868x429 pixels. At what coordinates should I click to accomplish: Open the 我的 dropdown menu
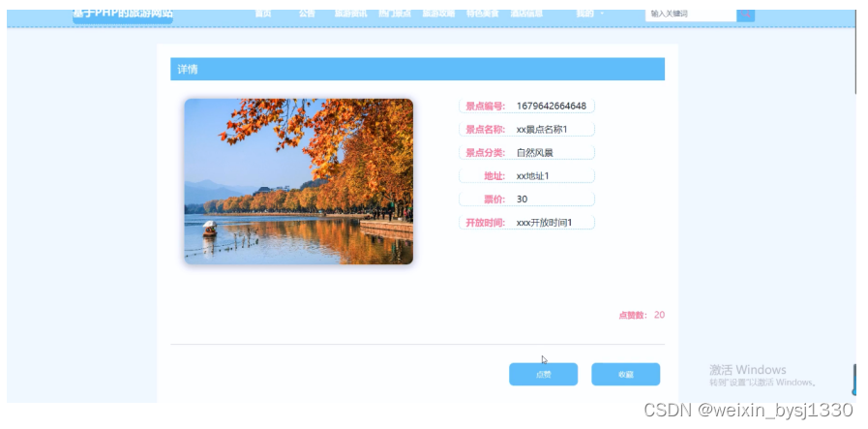pos(589,14)
